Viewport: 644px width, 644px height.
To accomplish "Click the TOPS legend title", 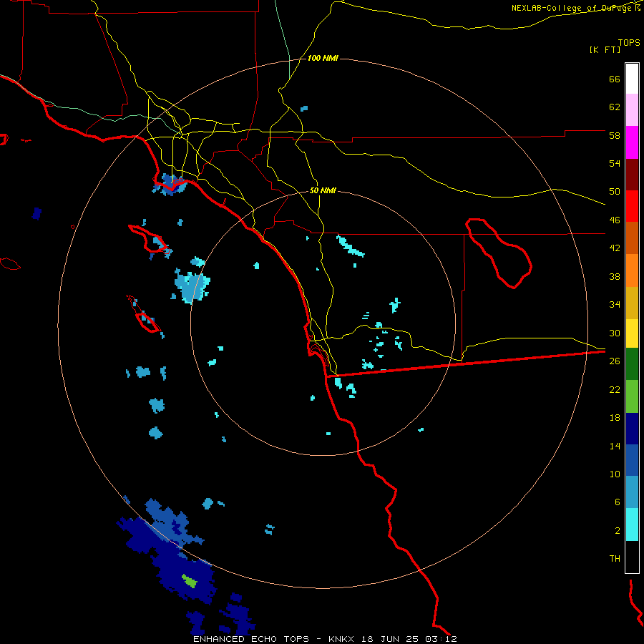I will (x=629, y=42).
